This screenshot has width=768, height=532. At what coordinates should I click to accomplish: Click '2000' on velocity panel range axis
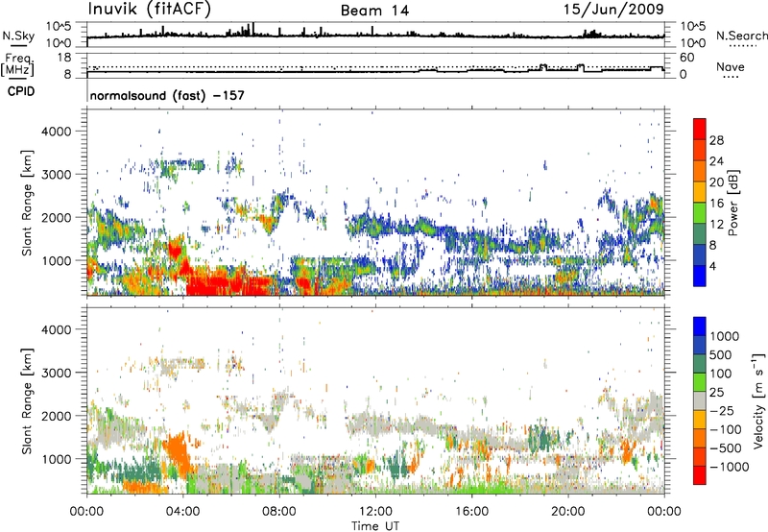[56, 416]
